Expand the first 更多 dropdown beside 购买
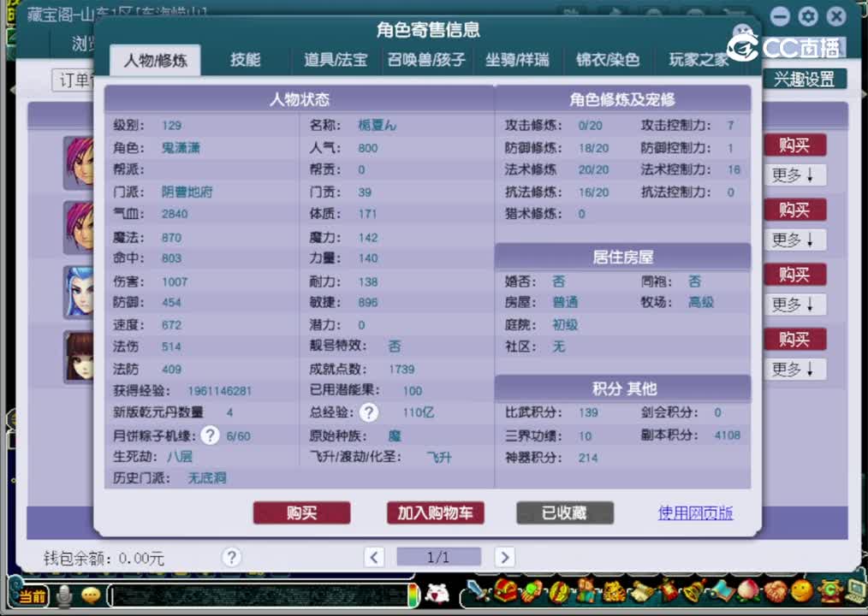 [x=794, y=175]
